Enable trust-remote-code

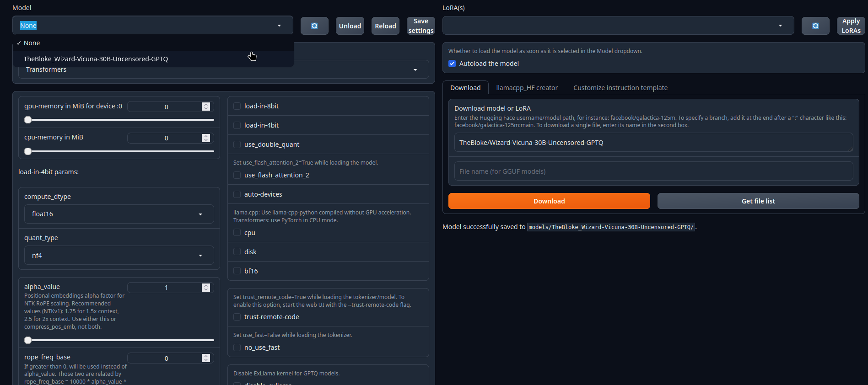coord(237,317)
